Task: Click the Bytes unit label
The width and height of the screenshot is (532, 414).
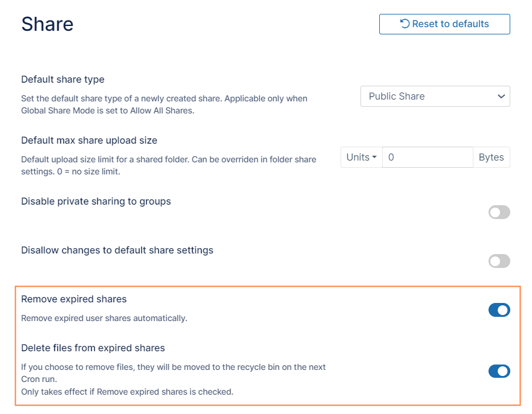Action: click(x=491, y=157)
